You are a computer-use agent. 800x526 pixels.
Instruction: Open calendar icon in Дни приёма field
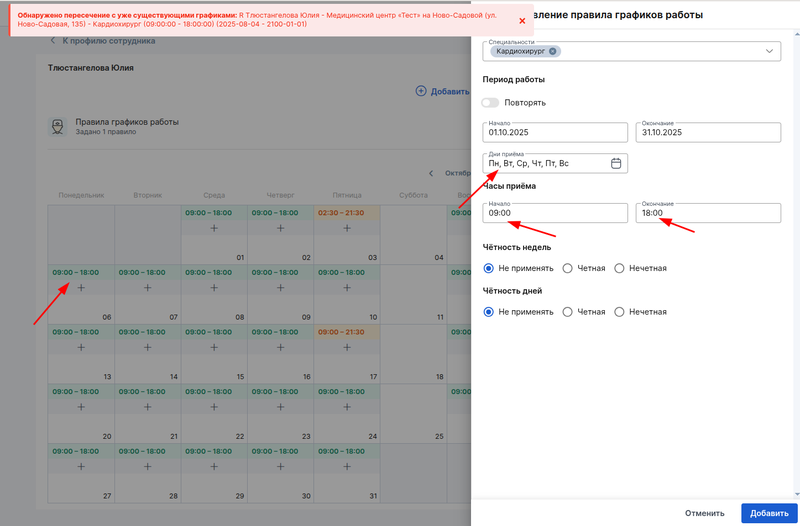616,163
